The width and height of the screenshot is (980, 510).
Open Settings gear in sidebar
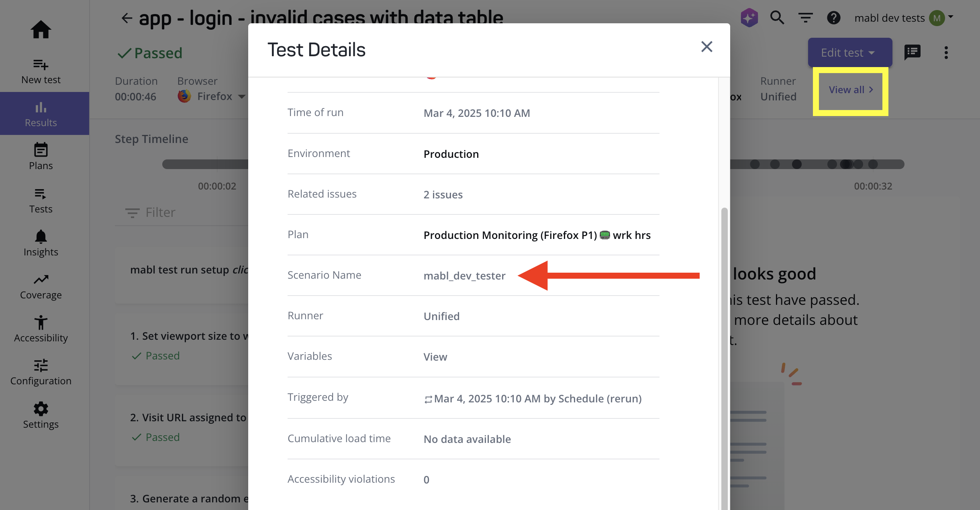(x=41, y=416)
